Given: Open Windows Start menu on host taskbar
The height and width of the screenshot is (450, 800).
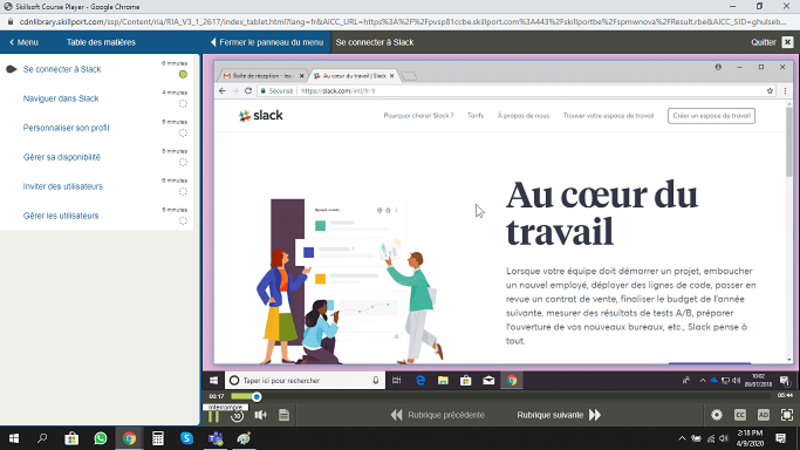Looking at the screenshot, I should pyautogui.click(x=14, y=438).
